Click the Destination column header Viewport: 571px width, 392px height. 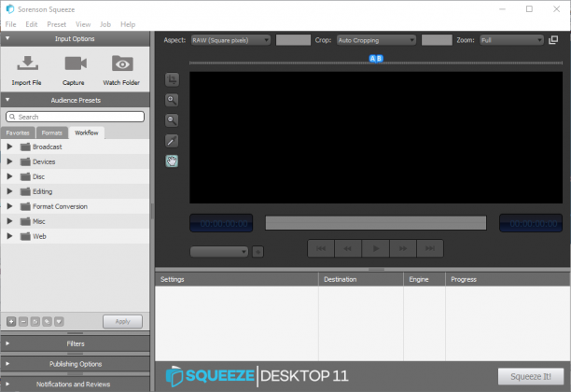click(x=361, y=279)
